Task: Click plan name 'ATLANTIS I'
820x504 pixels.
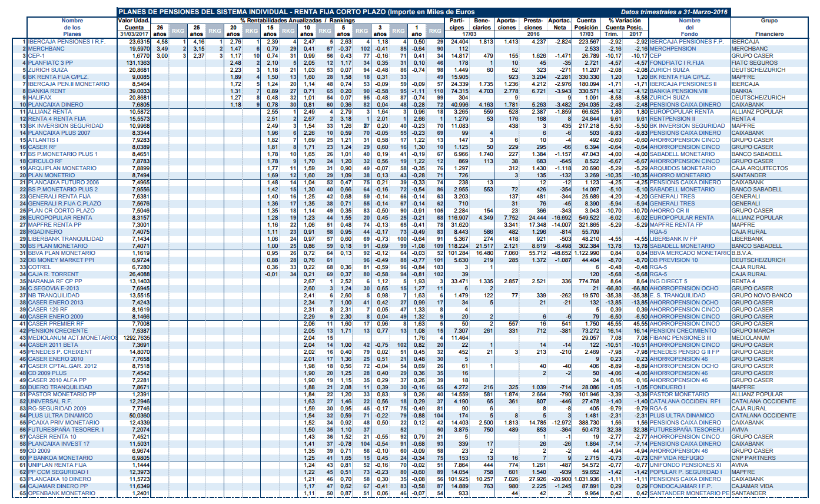Action: click(42, 140)
